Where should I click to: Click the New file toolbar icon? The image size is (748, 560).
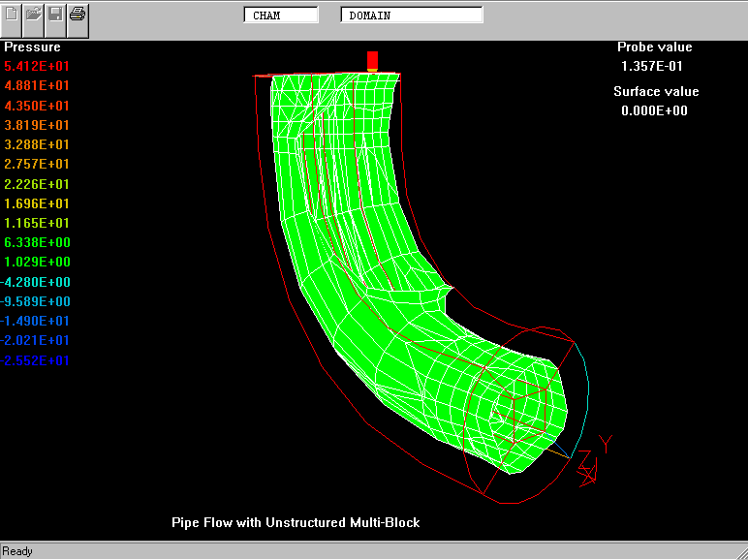[12, 15]
